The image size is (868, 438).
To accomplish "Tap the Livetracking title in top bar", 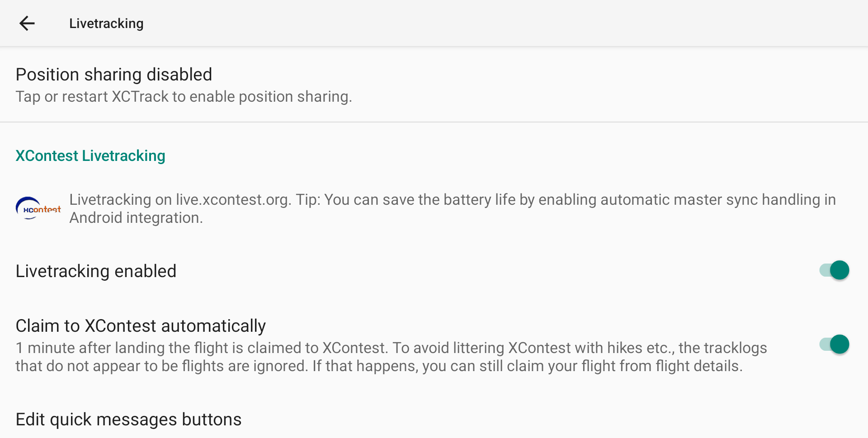I will (x=106, y=24).
